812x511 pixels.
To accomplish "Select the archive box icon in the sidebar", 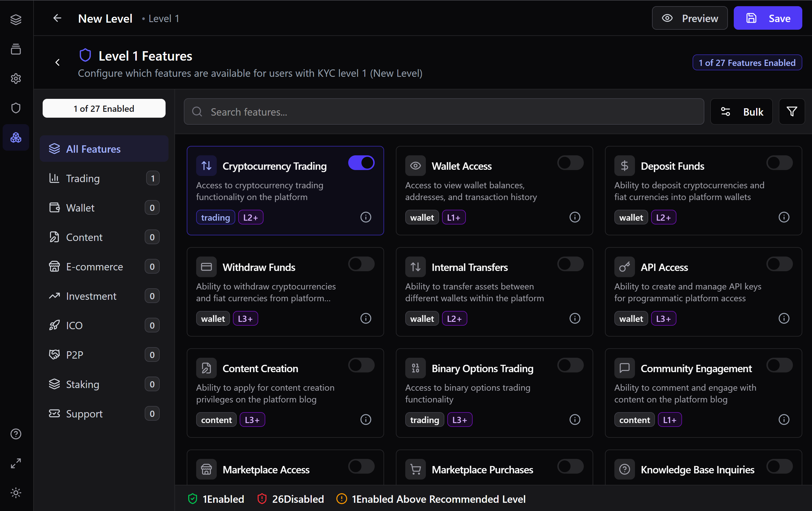I will point(16,49).
